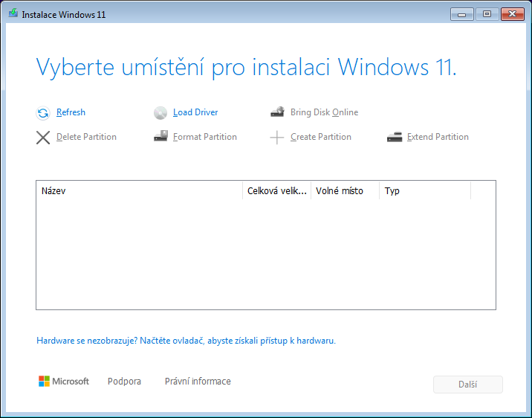This screenshot has height=418, width=532.
Task: Open the Load Driver link
Action: point(195,112)
